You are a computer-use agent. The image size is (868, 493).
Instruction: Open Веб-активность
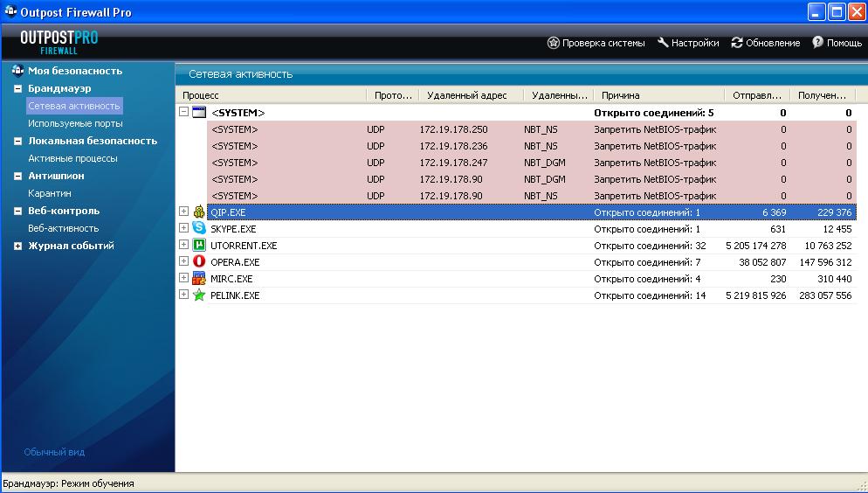tap(63, 228)
